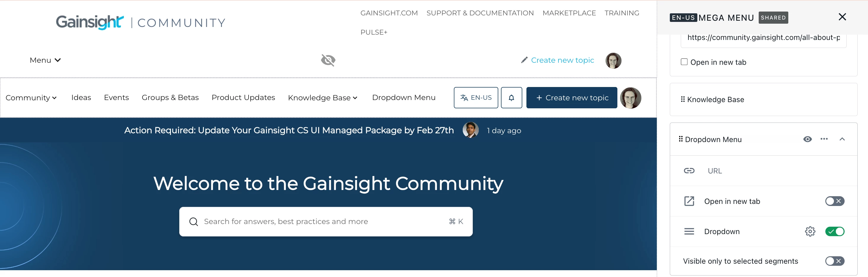Open Ideas in the navigation
This screenshot has height=277, width=868.
click(81, 98)
